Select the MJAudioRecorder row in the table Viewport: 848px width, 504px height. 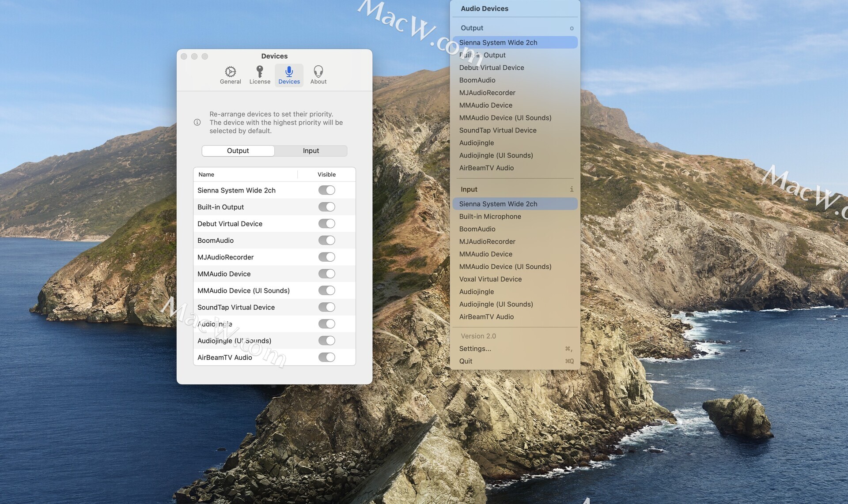225,257
